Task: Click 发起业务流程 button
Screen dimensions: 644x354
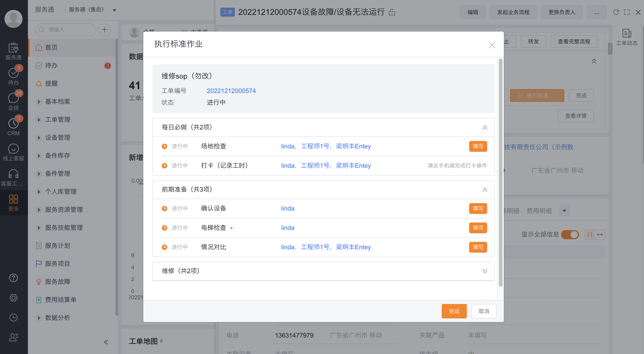Action: 513,12
